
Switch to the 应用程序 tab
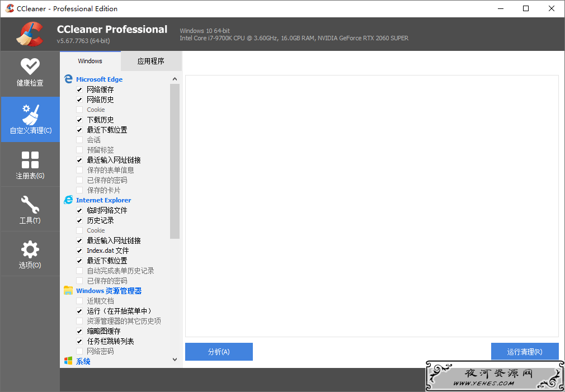151,62
